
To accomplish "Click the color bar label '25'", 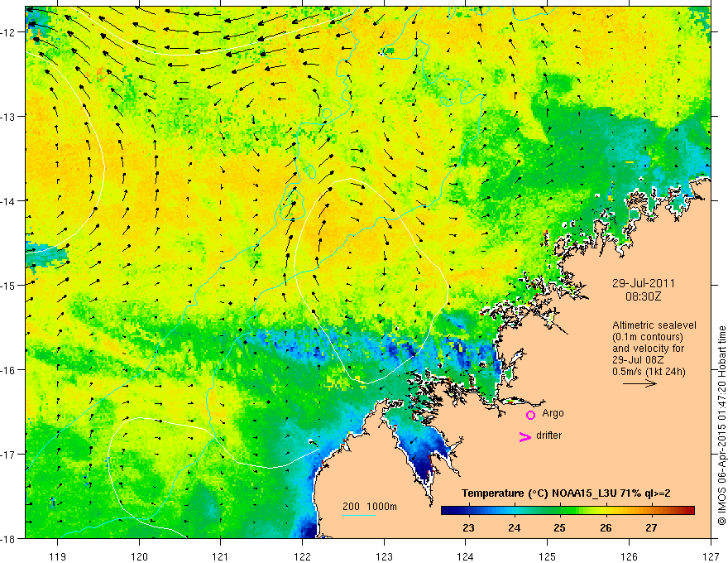I will (559, 527).
